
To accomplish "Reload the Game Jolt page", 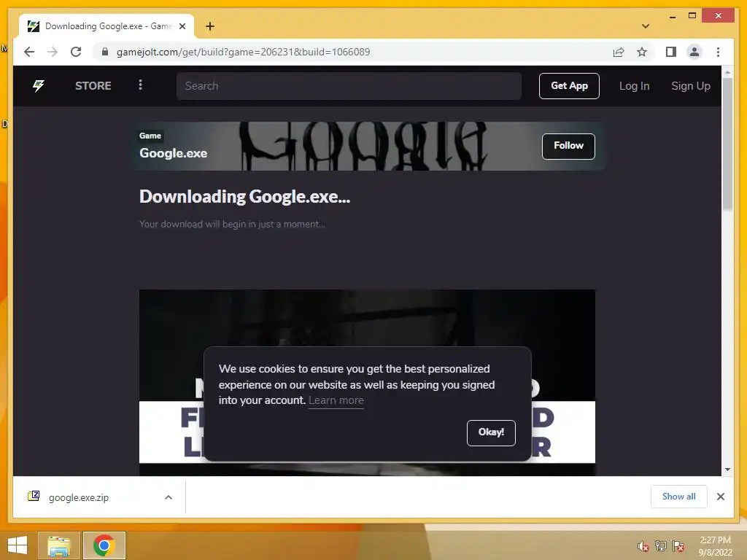I will pyautogui.click(x=76, y=52).
